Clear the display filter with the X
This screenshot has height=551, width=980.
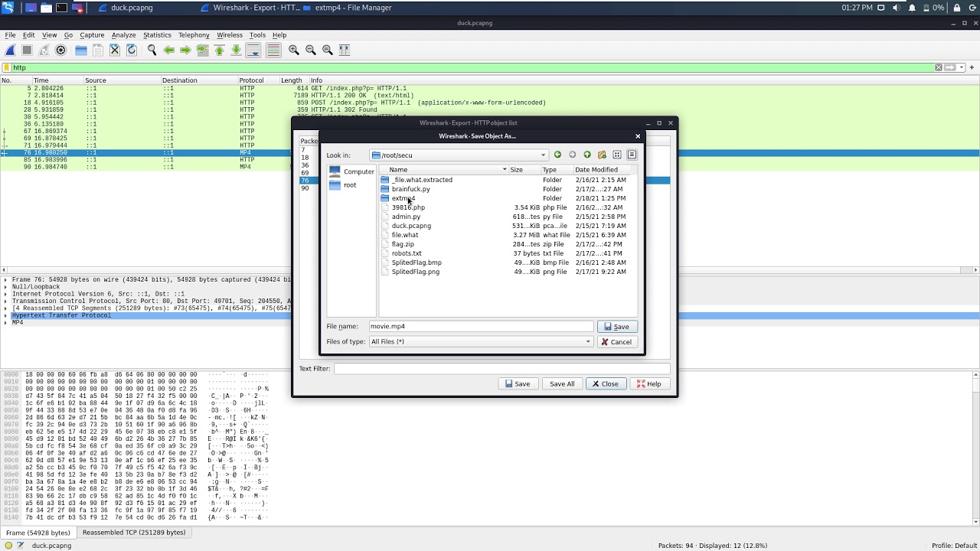[x=939, y=67]
